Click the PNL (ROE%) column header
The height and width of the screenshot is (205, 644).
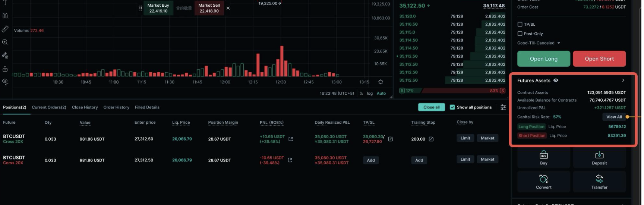pos(271,123)
